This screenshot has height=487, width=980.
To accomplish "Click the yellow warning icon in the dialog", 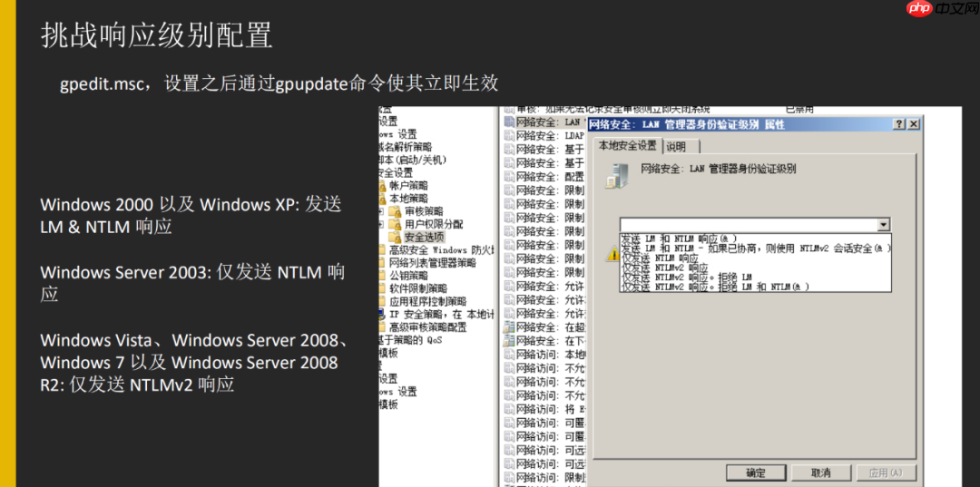I will (x=612, y=254).
